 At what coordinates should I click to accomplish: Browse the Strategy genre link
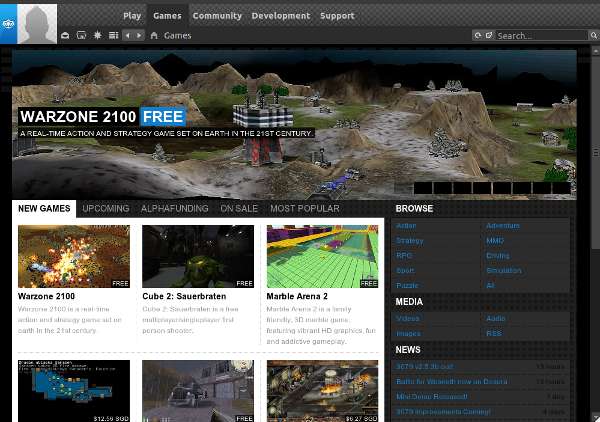point(410,241)
